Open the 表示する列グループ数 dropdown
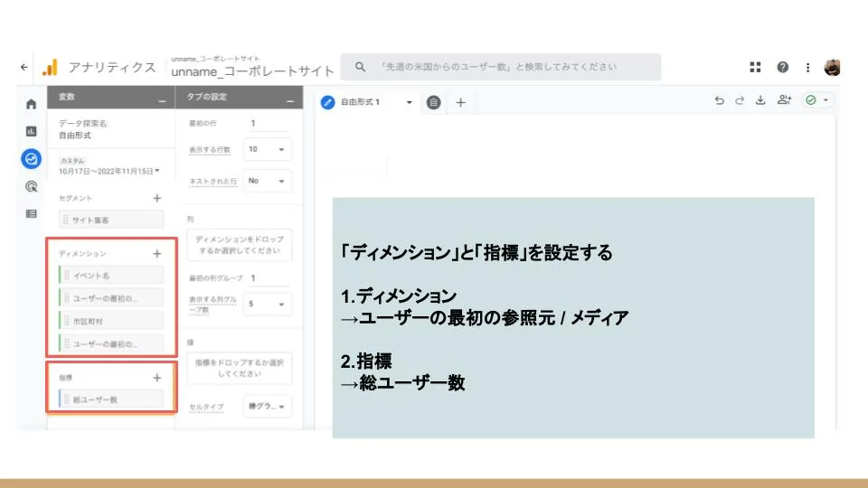Image resolution: width=868 pixels, height=488 pixels. coord(267,305)
